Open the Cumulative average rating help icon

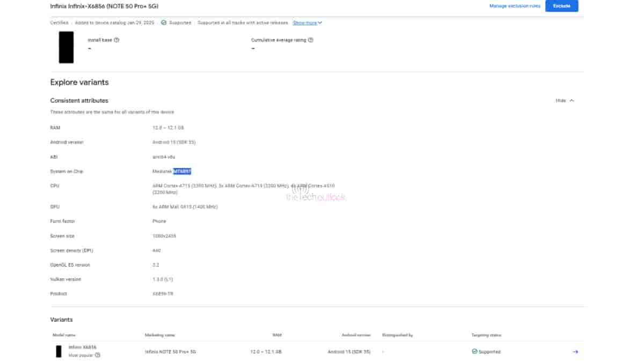(311, 40)
